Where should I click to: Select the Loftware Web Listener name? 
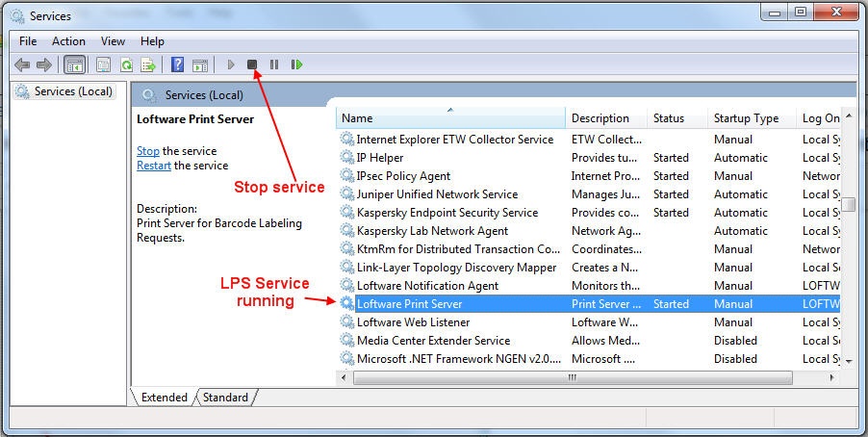pyautogui.click(x=413, y=321)
